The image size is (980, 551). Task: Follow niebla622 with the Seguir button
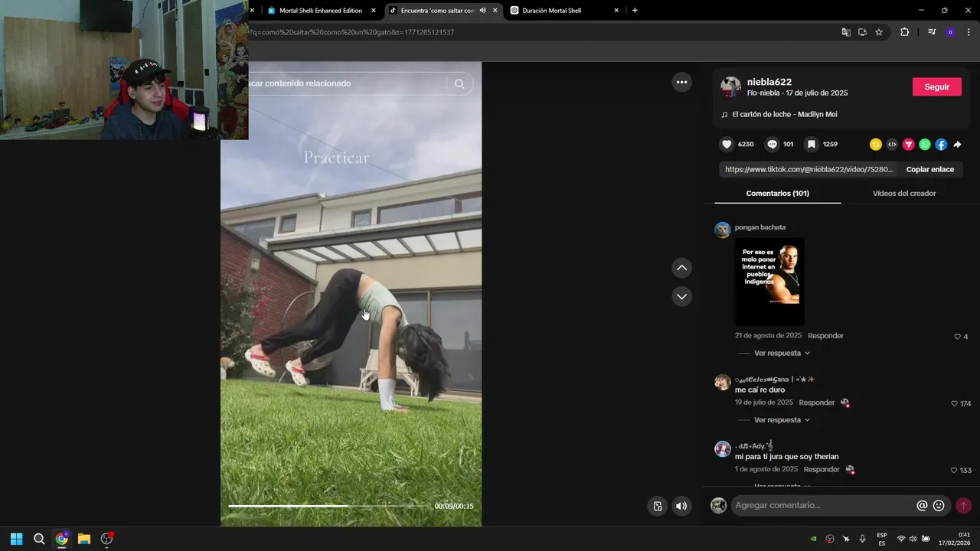pos(936,86)
